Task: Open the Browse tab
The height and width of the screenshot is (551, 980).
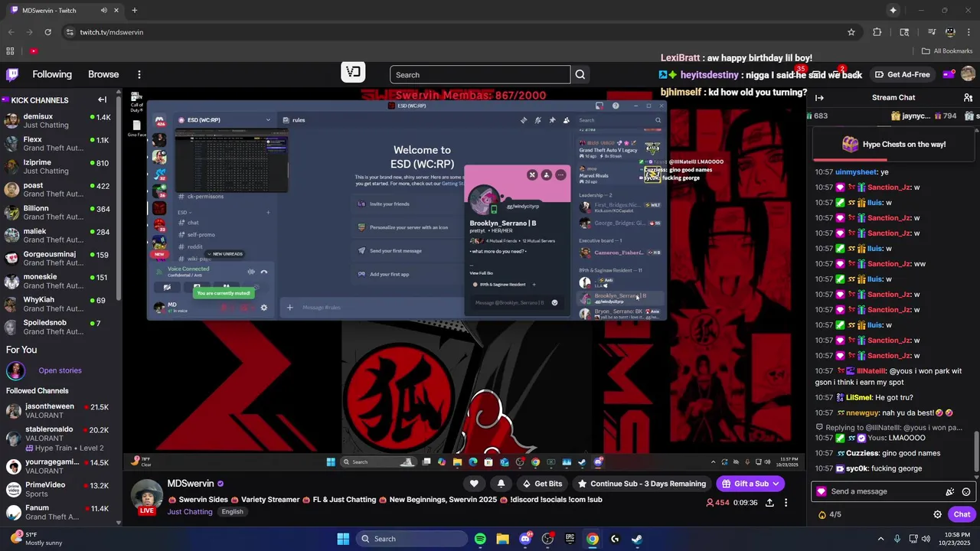Action: [103, 74]
